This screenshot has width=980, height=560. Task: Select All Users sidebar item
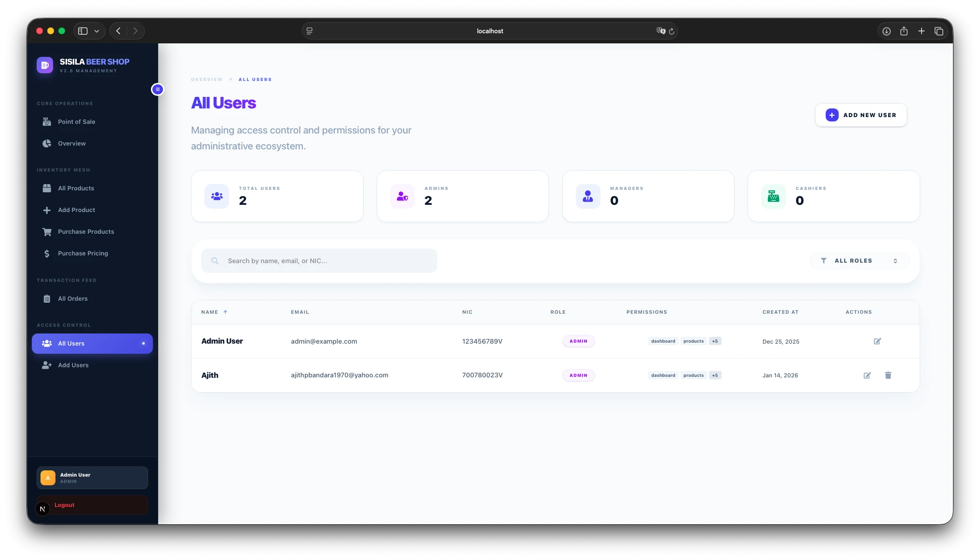tap(92, 344)
